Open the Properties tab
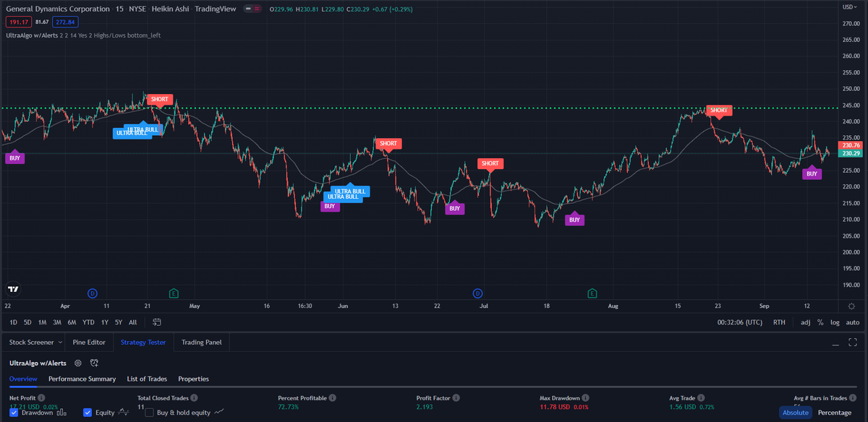 click(x=193, y=379)
